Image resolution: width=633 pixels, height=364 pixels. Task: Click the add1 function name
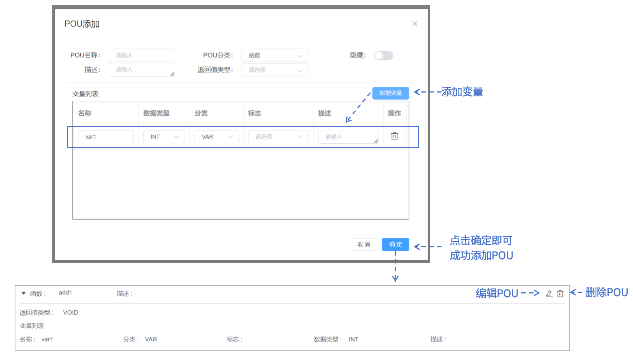tap(65, 293)
